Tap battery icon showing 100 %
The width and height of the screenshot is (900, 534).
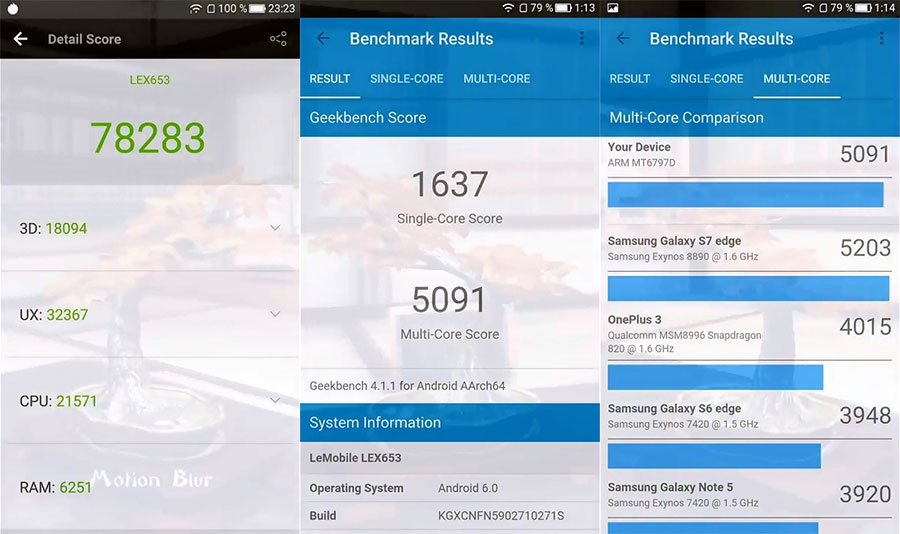tap(257, 9)
